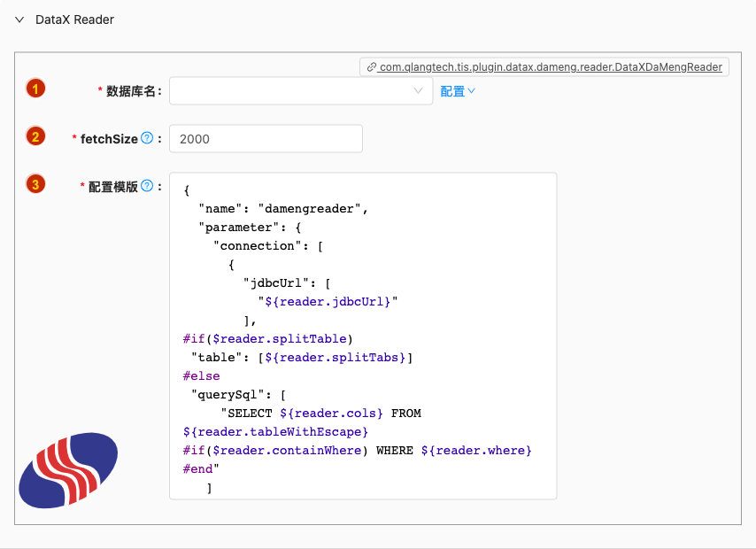Click the DataX Reader section title
This screenshot has width=756, height=549.
(74, 19)
